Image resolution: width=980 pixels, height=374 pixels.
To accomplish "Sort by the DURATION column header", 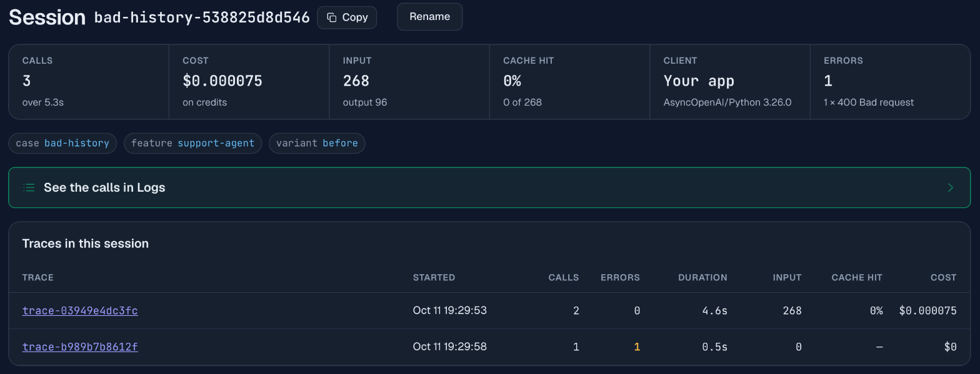I will coord(702,277).
